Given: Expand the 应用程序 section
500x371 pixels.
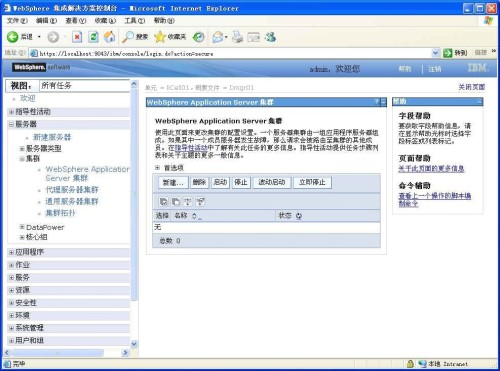Looking at the screenshot, I should click(11, 253).
